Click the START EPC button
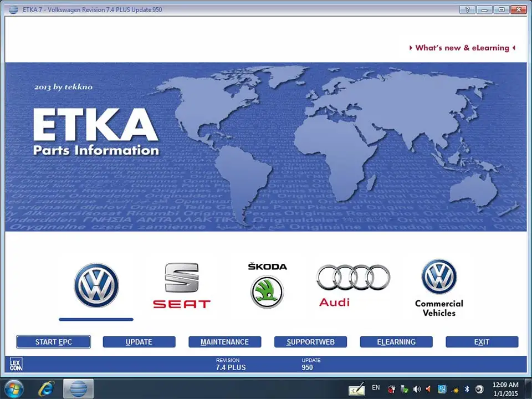The height and width of the screenshot is (399, 532). pos(53,342)
